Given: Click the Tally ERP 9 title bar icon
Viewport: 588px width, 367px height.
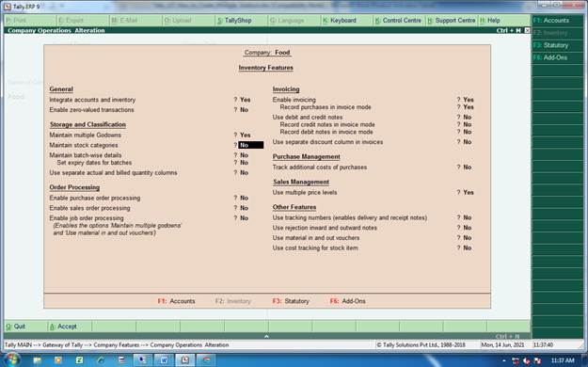Looking at the screenshot, I should click(x=8, y=7).
